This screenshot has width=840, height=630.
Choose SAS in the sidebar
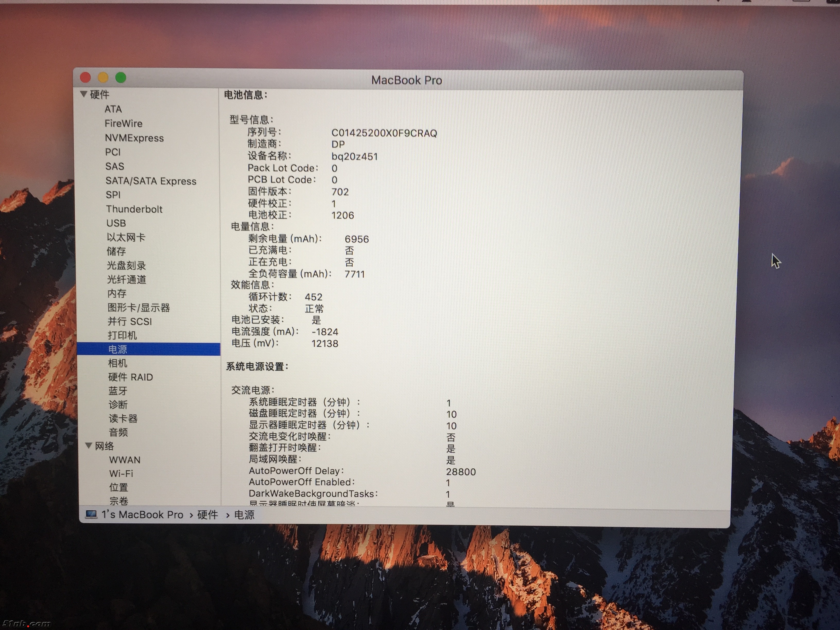coord(115,166)
